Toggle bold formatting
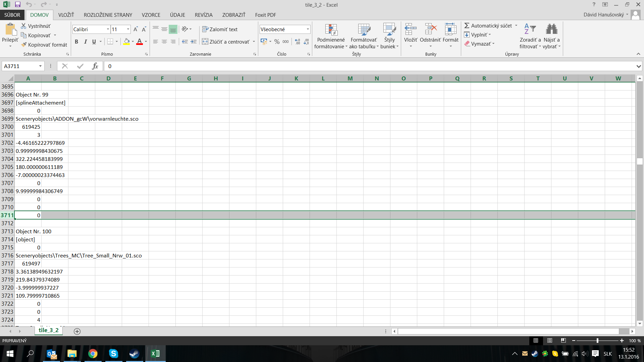Image resolution: width=644 pixels, height=362 pixels. [76, 42]
